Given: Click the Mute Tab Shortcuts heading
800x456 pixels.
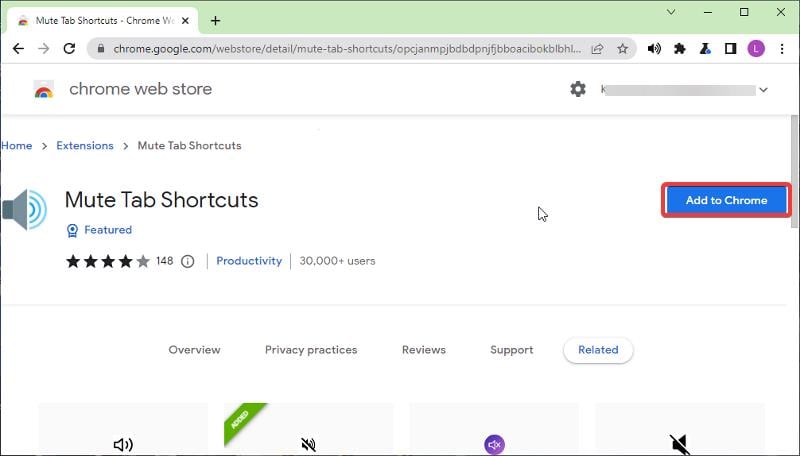Looking at the screenshot, I should (161, 200).
